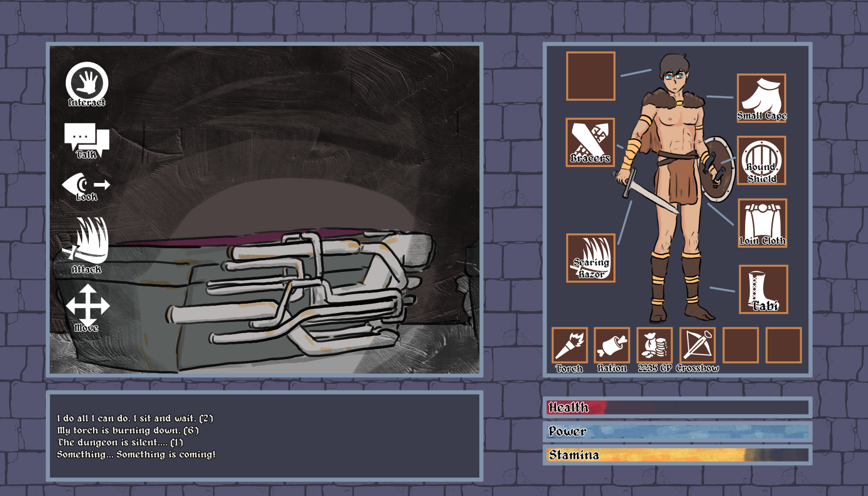Select the Small Cape equipment slot

(x=761, y=98)
